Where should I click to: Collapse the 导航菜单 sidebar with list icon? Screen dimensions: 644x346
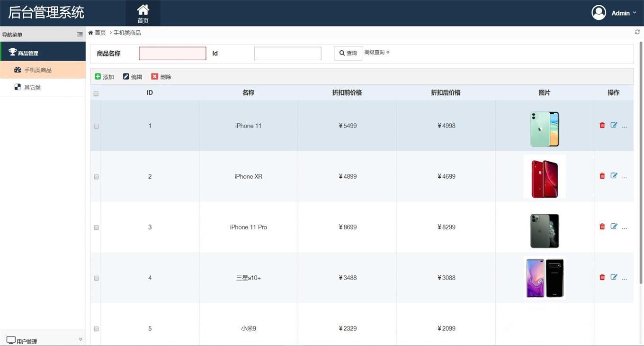click(x=80, y=34)
